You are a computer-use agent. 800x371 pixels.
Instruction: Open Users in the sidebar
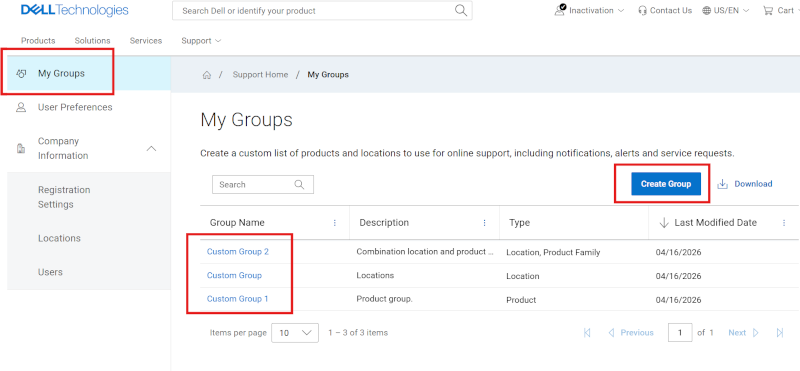(x=50, y=272)
